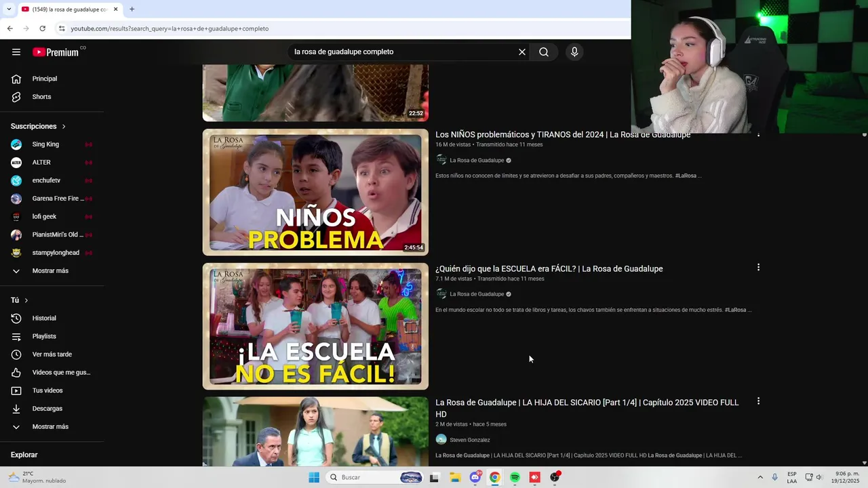Show hidden system tray icons
Screen dimensions: 868x488
tap(760, 477)
